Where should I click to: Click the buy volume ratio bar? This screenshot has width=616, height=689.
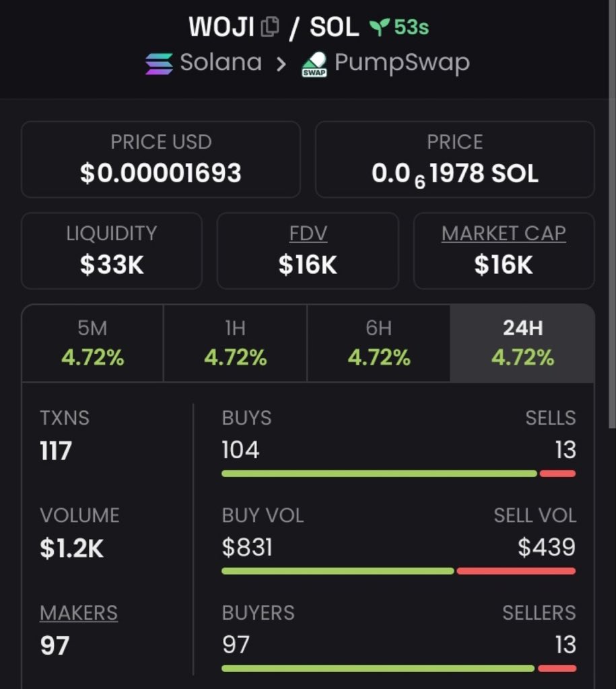pos(398,571)
